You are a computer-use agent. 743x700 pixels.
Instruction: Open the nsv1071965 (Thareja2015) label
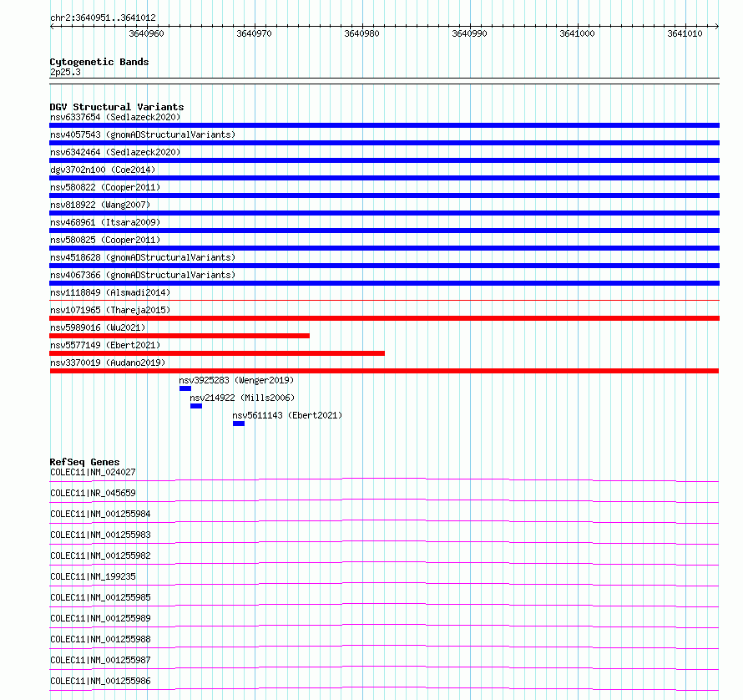coord(110,310)
